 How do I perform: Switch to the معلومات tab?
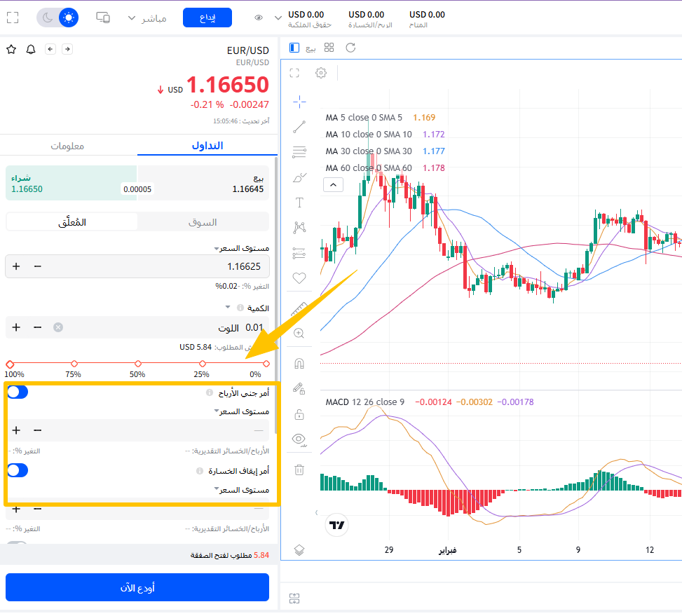68,146
